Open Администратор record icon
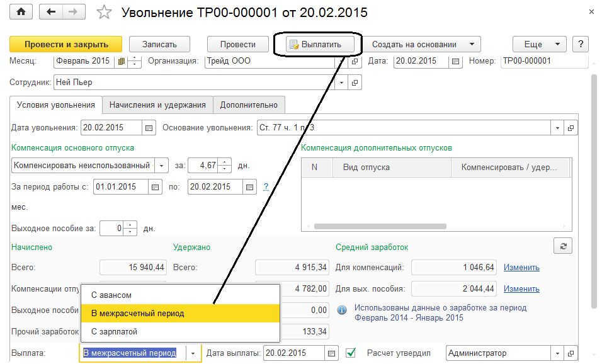Screen dimensions: 602x364 [x=571, y=353]
